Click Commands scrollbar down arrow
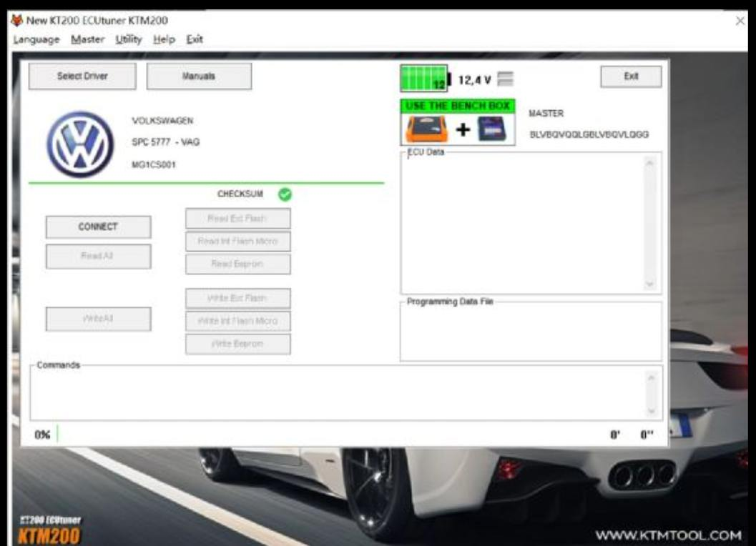 [652, 411]
